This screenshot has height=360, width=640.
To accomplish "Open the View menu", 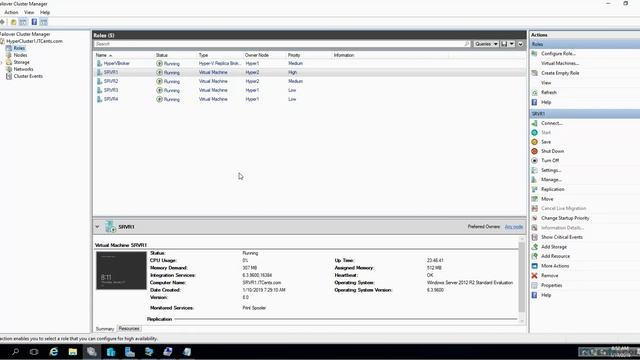I will coord(29,13).
